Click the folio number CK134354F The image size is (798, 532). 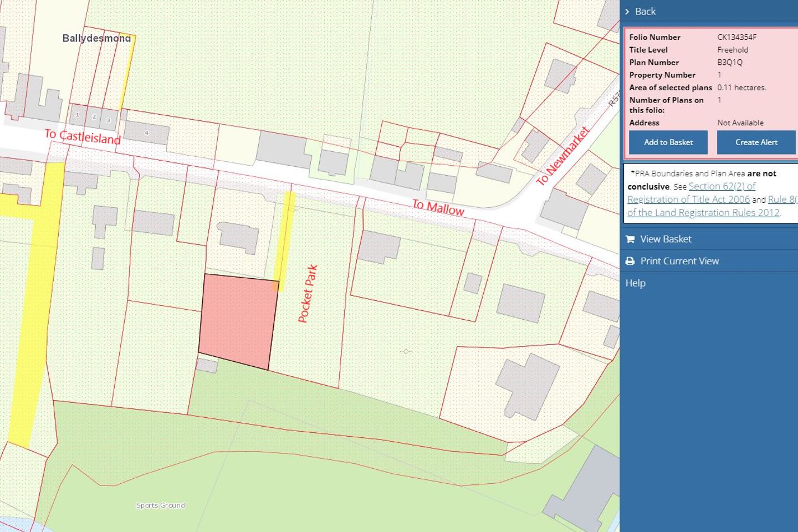point(736,37)
